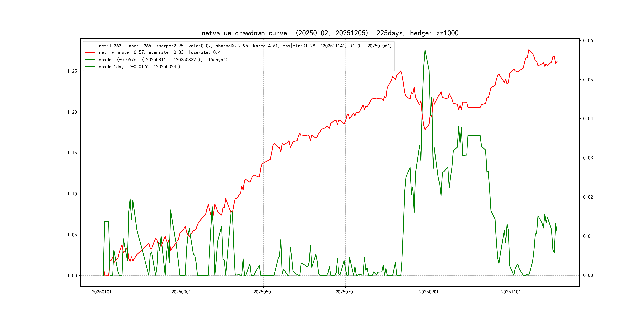Click the green swatch beside maxdd_1day legend entry

[x=90, y=67]
